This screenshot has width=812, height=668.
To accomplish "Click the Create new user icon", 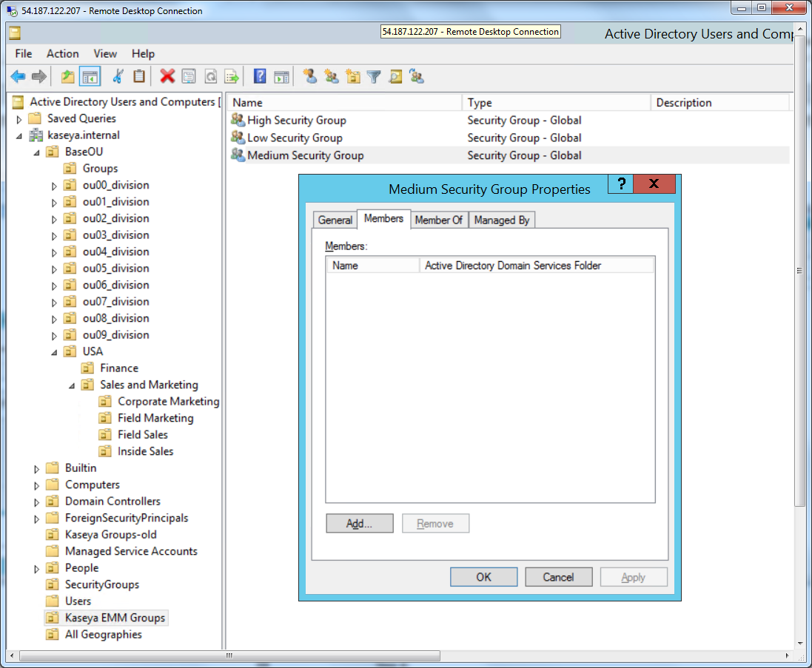I will point(309,76).
